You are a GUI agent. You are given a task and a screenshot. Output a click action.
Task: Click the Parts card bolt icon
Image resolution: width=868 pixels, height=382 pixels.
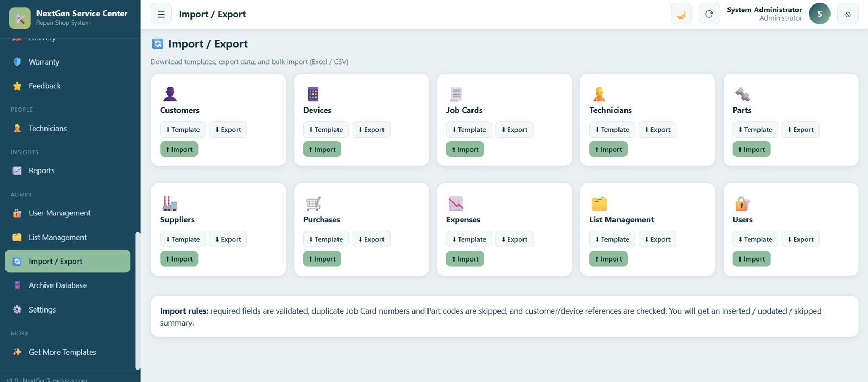coord(742,94)
